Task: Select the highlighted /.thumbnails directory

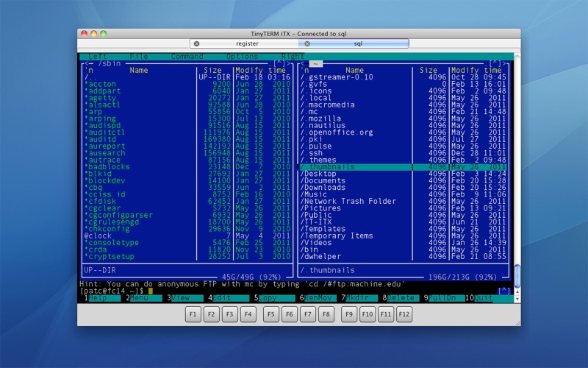Action: click(403, 167)
